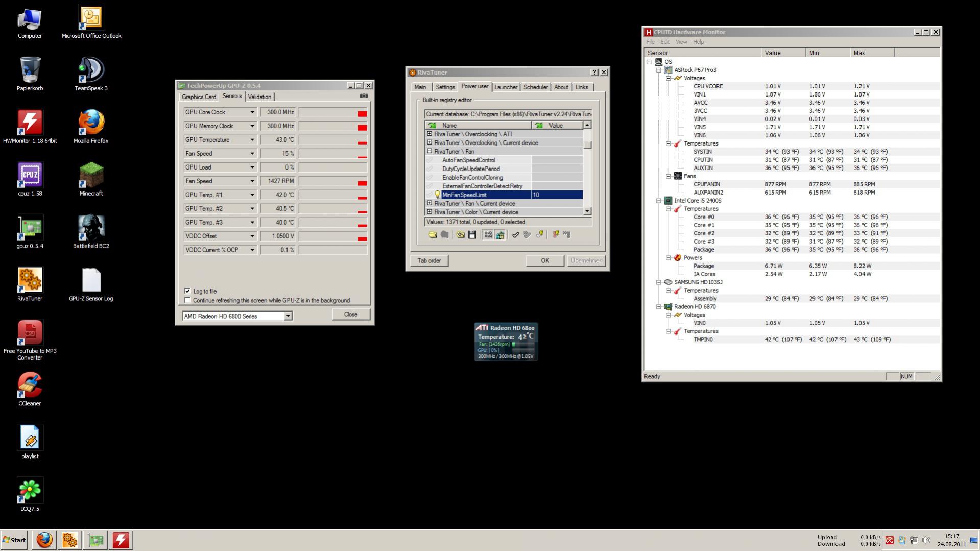980x551 pixels.
Task: Click the open folder icon in RivaTuner registry toolbar
Action: pos(433,234)
